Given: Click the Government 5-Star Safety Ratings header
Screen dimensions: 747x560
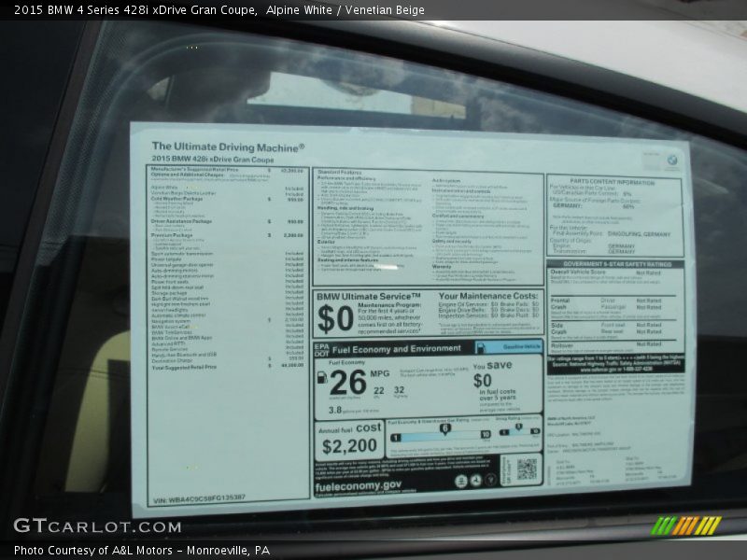Looking at the screenshot, I should (615, 264).
